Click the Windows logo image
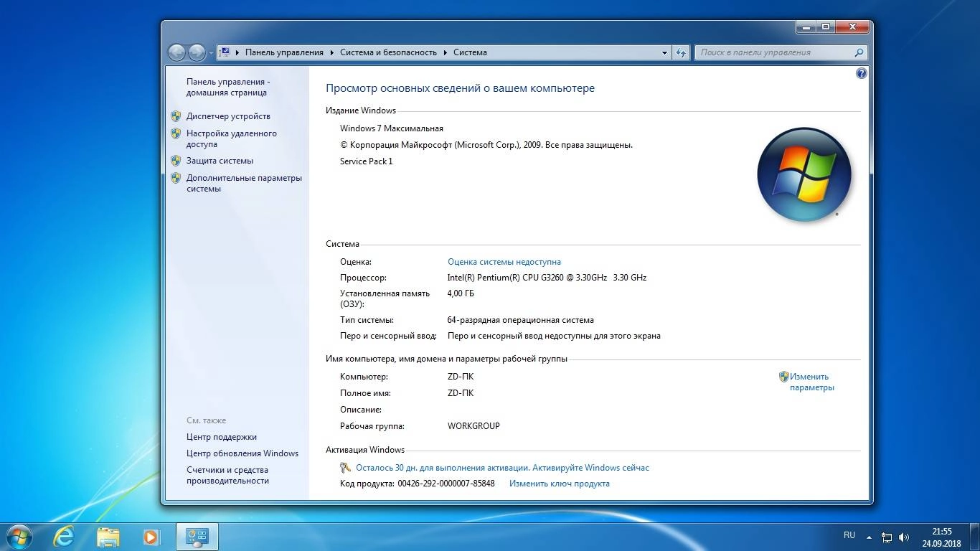The image size is (980, 551). (804, 174)
